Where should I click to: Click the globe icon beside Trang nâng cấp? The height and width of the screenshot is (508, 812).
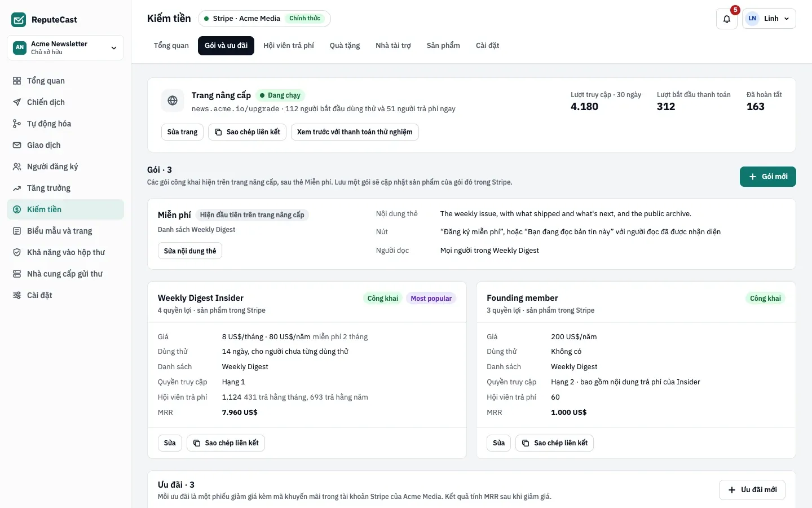173,100
